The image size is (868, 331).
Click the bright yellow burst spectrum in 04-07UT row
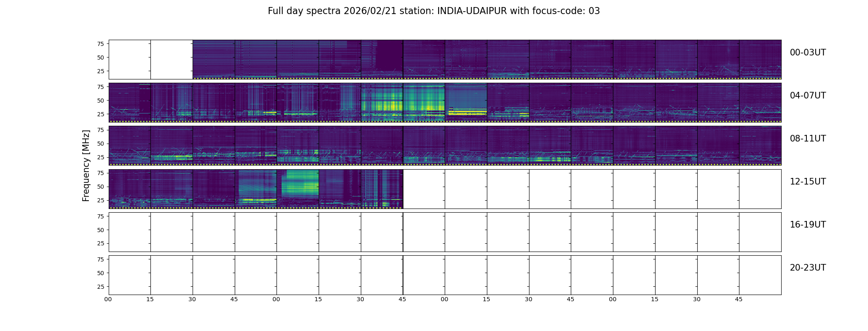click(424, 103)
